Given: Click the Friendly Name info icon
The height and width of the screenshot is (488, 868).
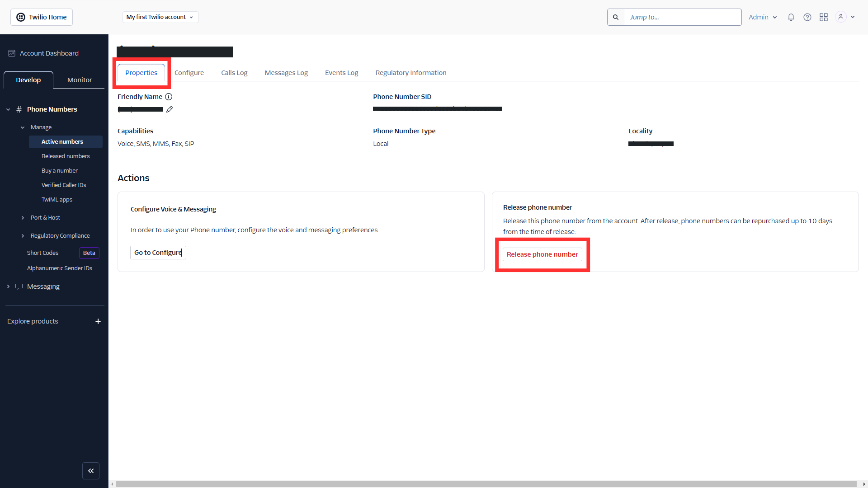Looking at the screenshot, I should (169, 97).
